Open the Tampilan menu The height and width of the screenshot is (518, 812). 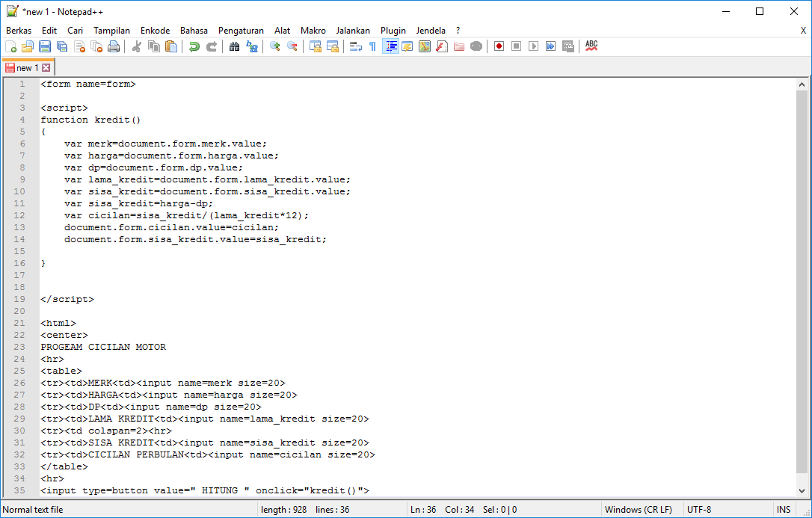tap(112, 31)
